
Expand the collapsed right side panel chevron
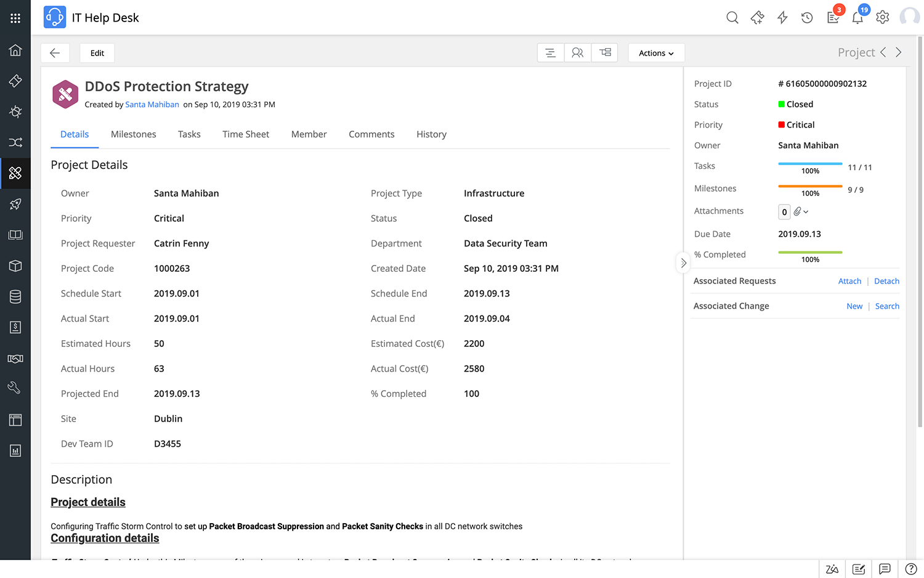(683, 263)
